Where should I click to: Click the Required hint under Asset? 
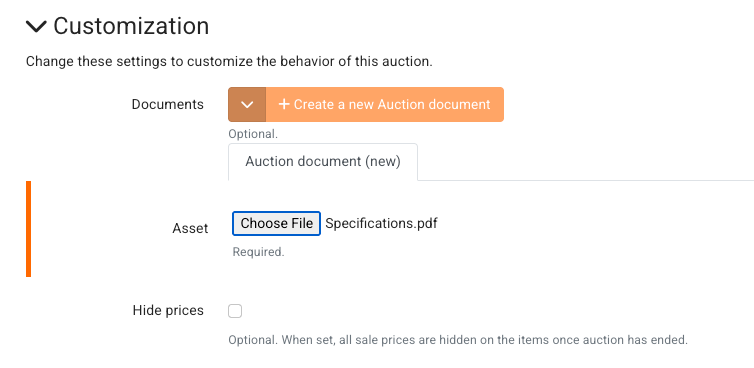[259, 252]
